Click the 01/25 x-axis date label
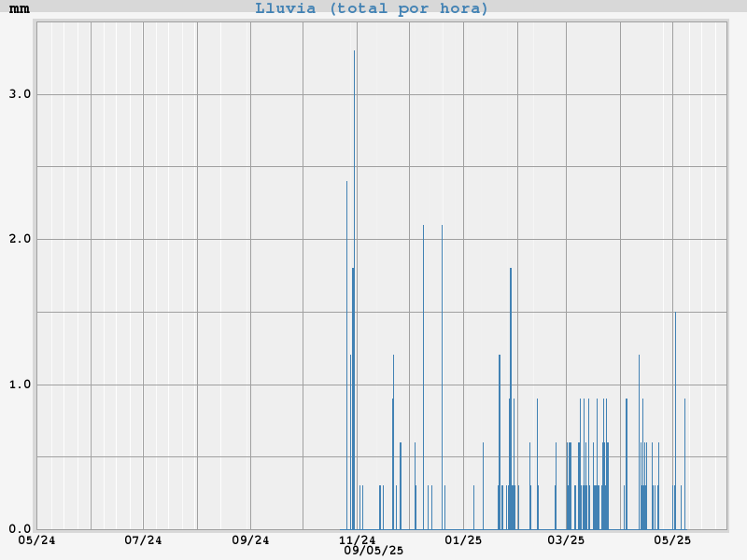Image resolution: width=747 pixels, height=560 pixels. click(463, 540)
